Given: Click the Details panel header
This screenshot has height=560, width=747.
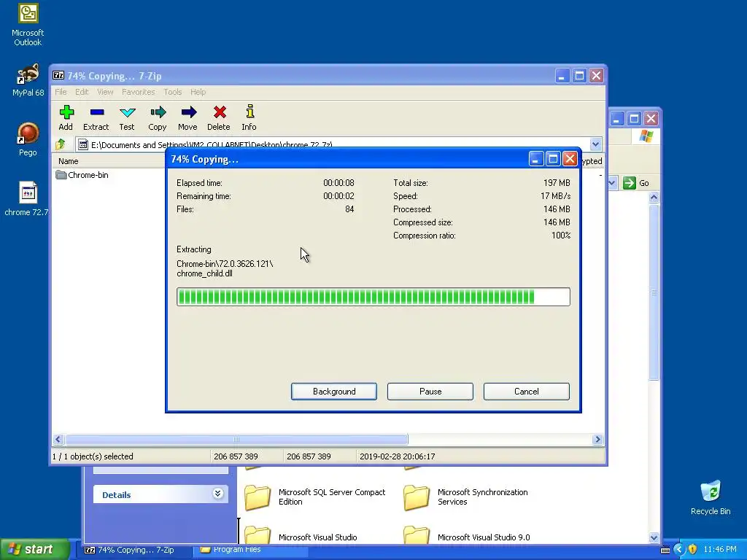Looking at the screenshot, I should tap(160, 494).
